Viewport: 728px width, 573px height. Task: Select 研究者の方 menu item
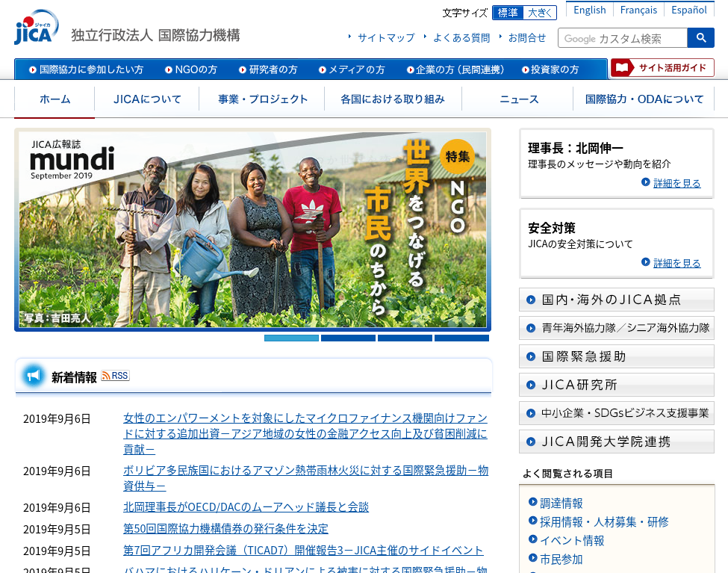(x=268, y=69)
